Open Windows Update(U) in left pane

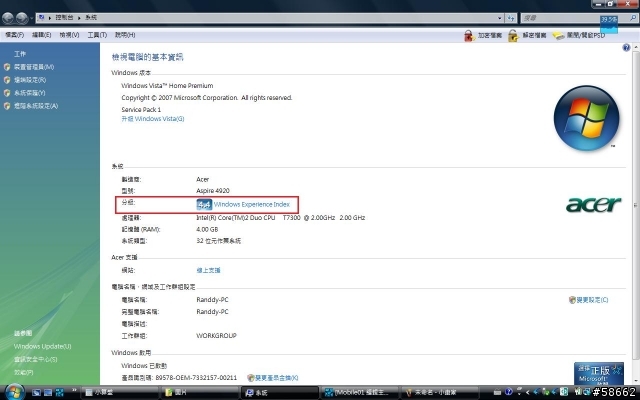[x=42, y=347]
